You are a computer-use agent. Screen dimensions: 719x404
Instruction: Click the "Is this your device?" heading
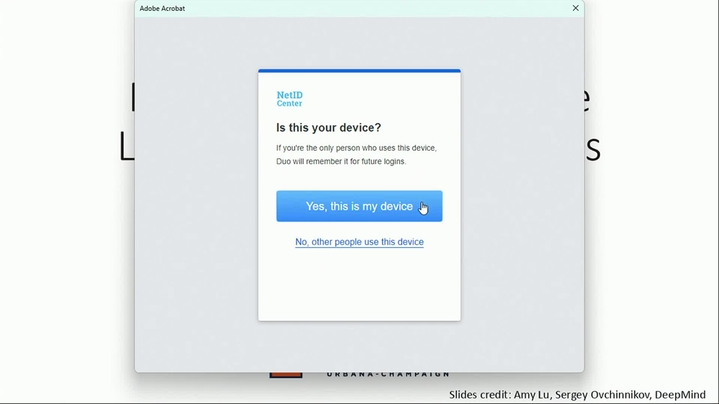point(328,128)
